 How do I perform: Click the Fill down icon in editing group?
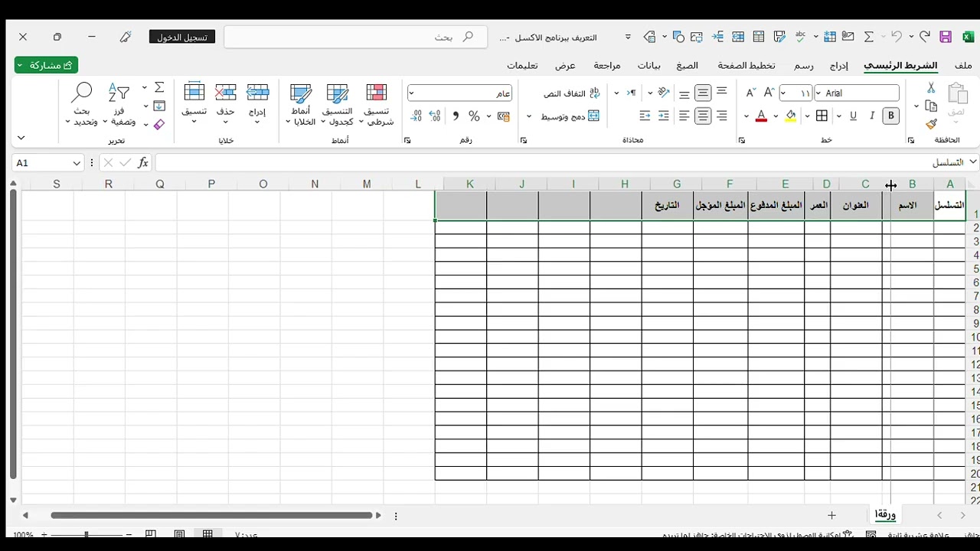[159, 106]
